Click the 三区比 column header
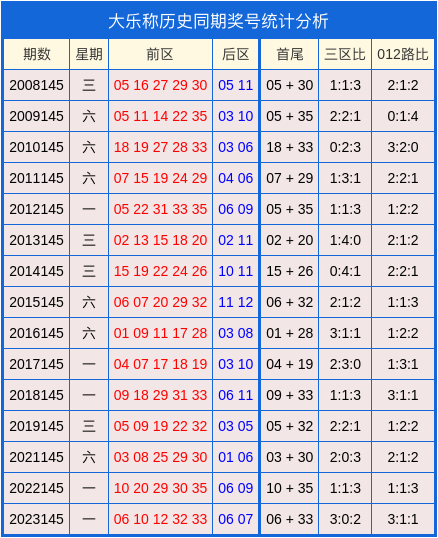 [x=345, y=54]
